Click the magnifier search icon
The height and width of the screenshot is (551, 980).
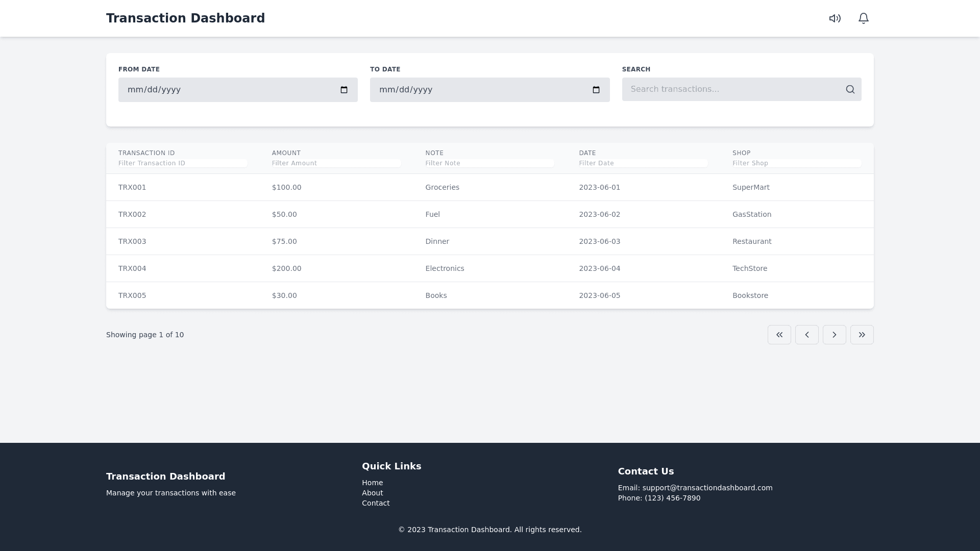click(x=850, y=89)
